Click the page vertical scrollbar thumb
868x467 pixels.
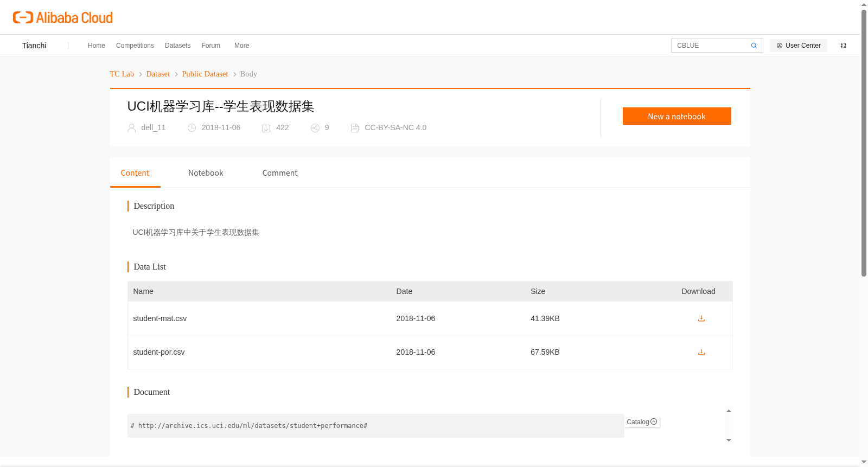[x=864, y=143]
